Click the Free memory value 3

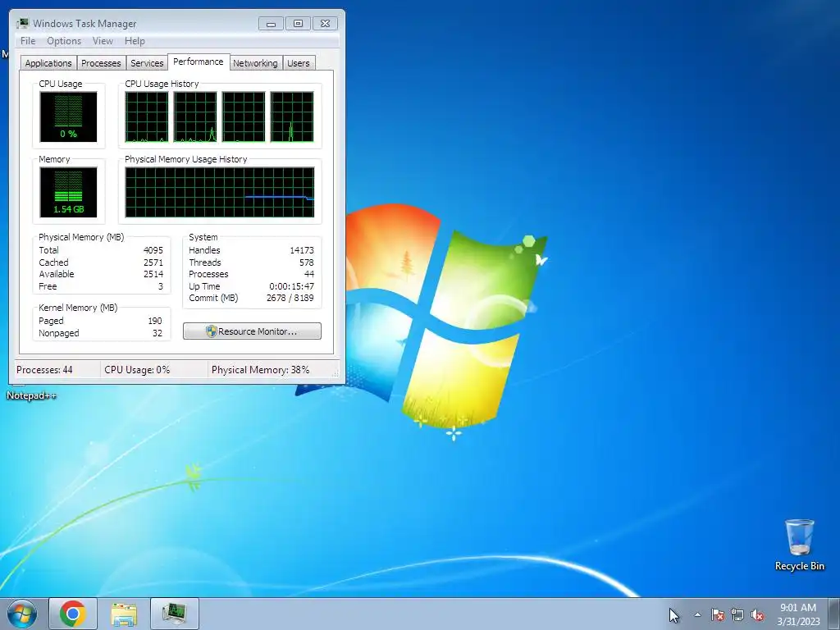point(160,286)
